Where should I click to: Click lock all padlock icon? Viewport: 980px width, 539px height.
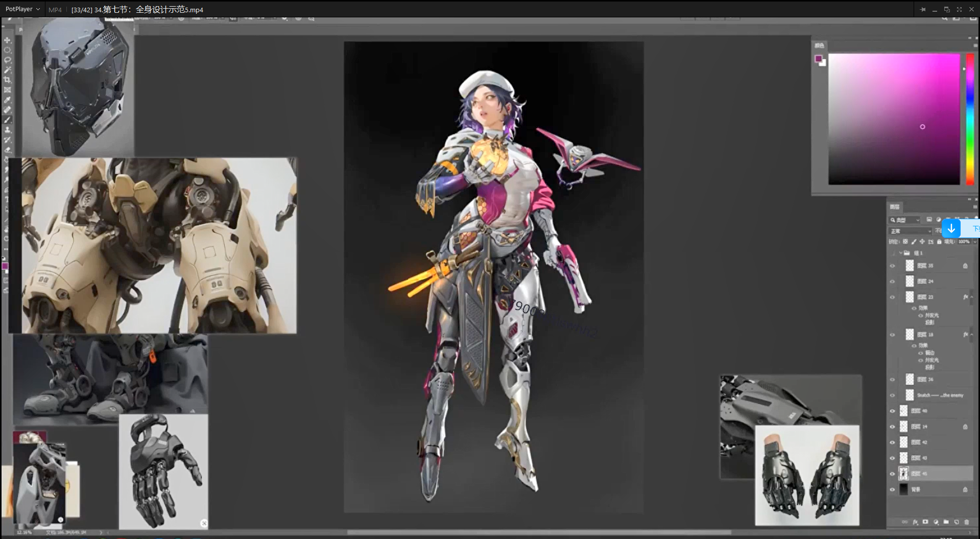point(939,242)
